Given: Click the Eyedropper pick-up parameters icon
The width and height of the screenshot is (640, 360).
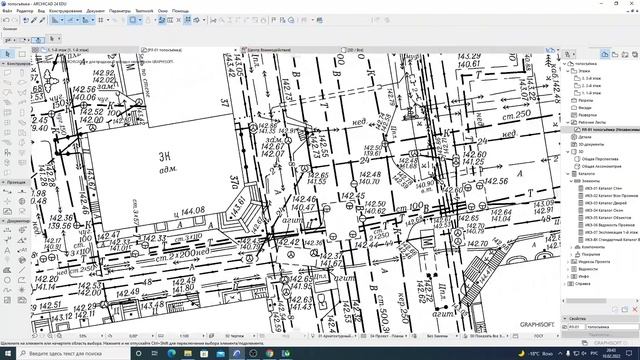Looking at the screenshot, I should point(34,20).
